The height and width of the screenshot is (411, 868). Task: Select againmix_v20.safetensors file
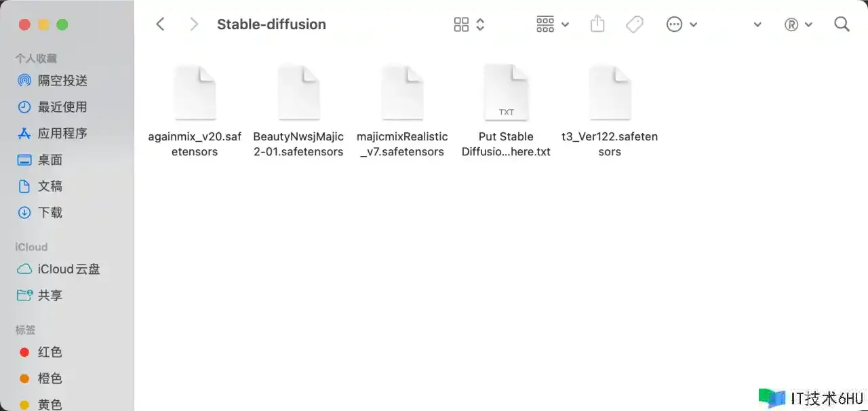point(195,94)
